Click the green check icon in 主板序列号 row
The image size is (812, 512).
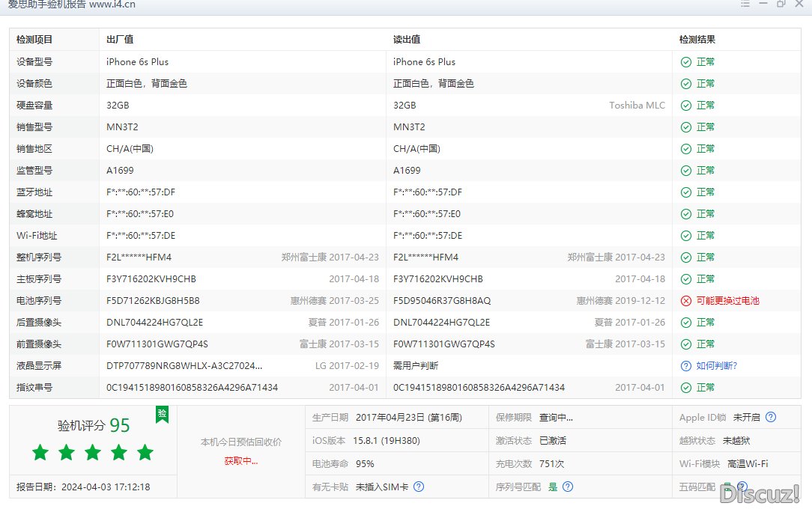click(x=685, y=279)
